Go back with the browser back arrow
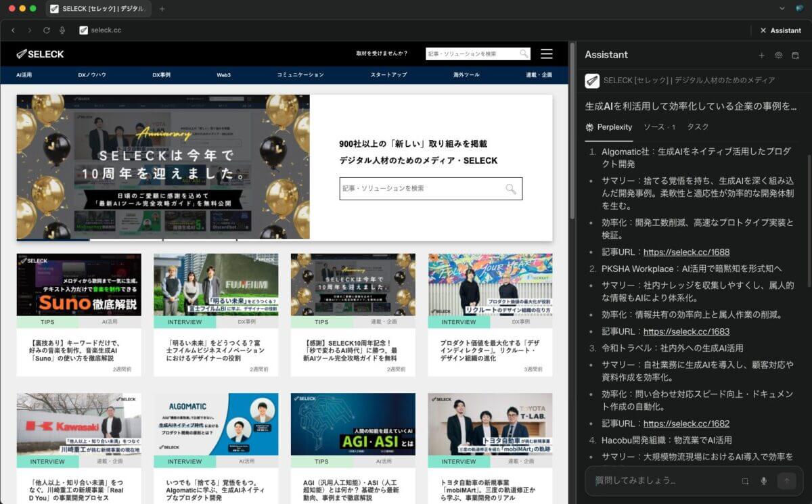812x504 pixels. click(13, 30)
